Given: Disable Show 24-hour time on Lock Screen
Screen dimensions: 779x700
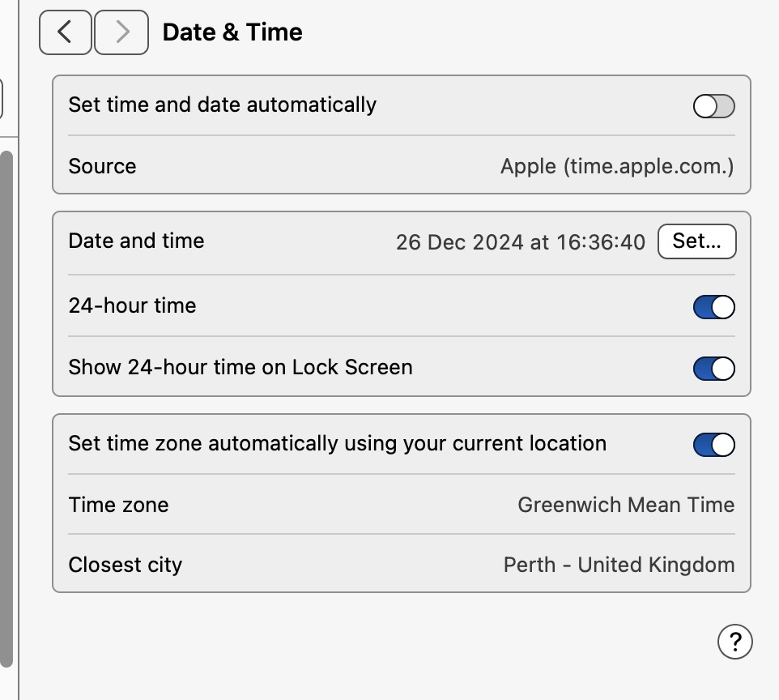Looking at the screenshot, I should [713, 369].
